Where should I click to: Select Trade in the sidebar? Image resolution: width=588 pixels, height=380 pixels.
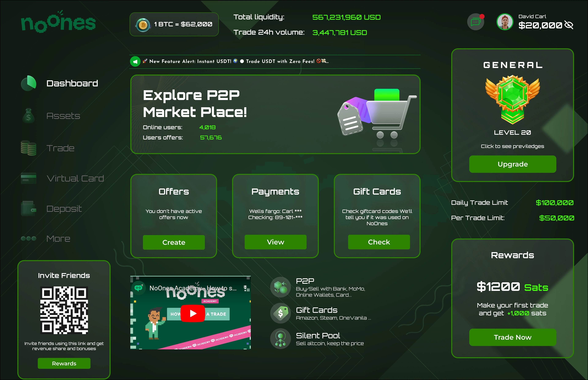point(48,148)
